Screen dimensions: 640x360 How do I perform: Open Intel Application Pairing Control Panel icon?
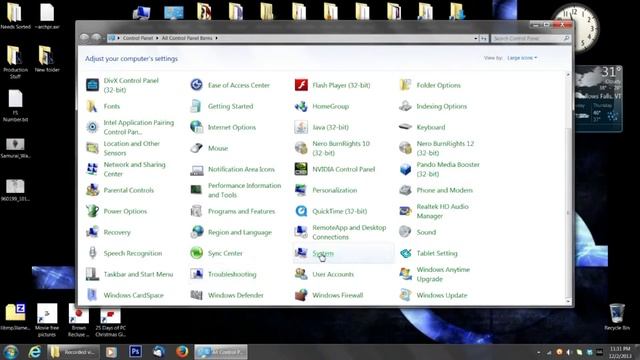[x=92, y=127]
